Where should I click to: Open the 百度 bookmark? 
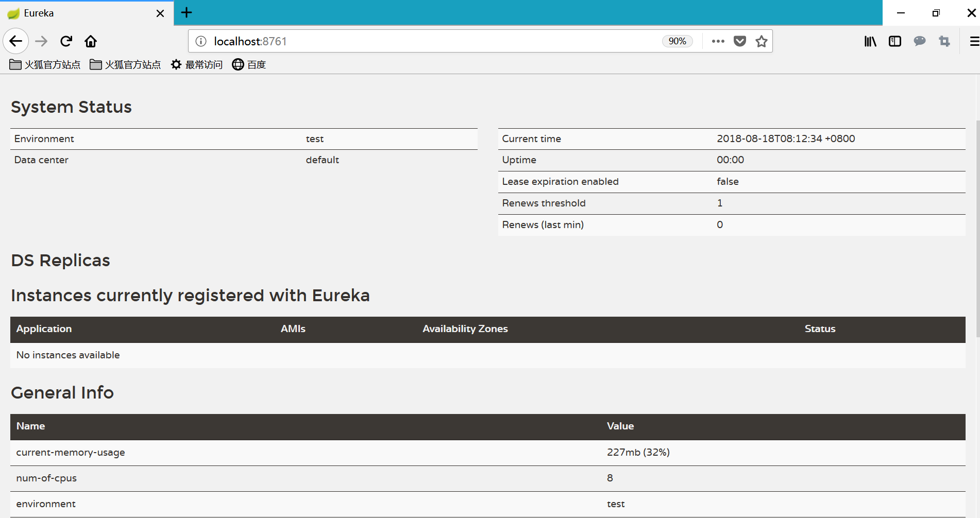[249, 64]
